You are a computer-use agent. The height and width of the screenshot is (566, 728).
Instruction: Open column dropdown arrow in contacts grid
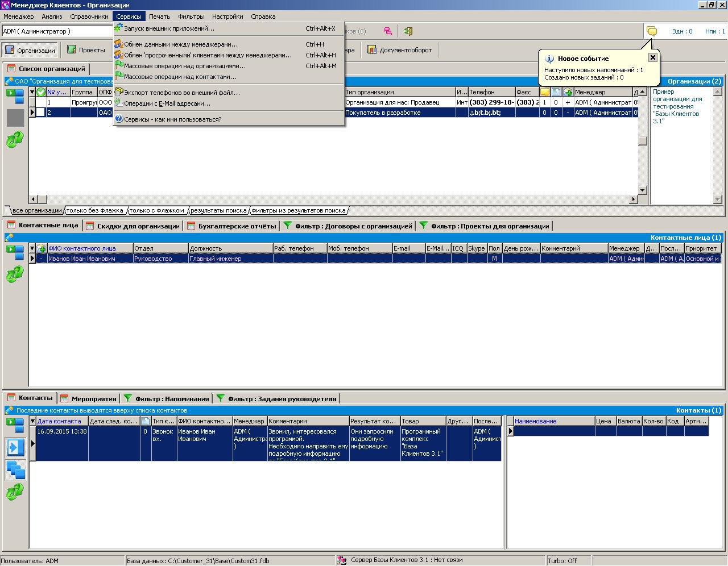click(32, 421)
